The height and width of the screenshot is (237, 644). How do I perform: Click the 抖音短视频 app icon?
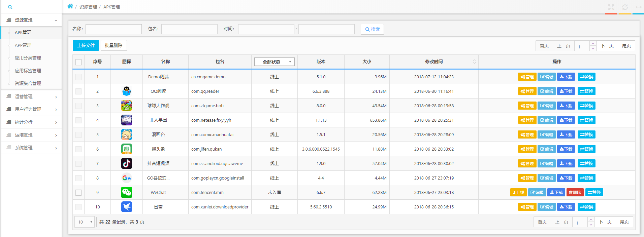click(x=127, y=163)
